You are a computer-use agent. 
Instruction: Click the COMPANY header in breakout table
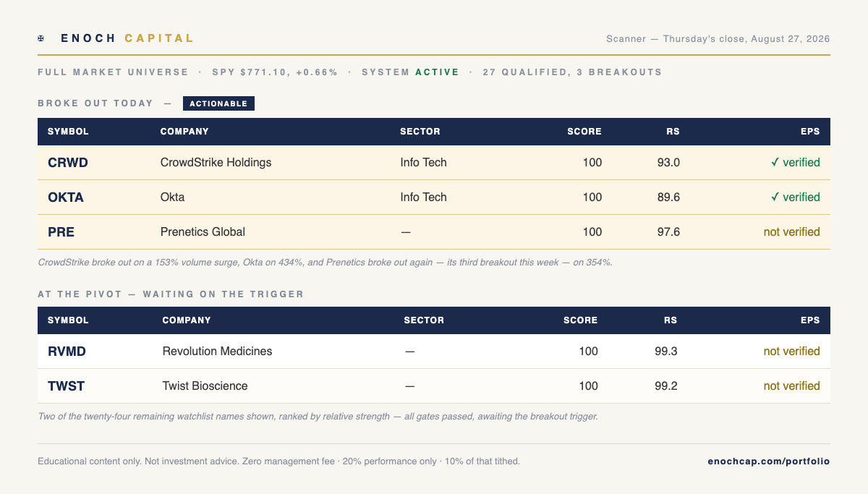(184, 132)
